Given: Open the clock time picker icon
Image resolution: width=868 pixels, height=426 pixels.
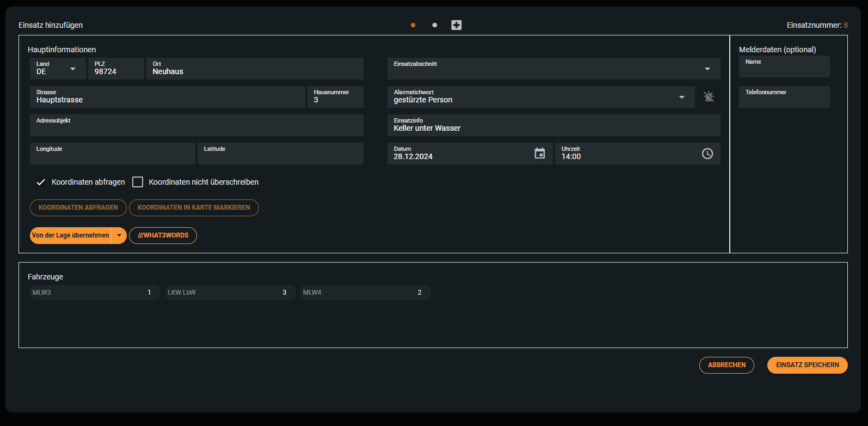Looking at the screenshot, I should 707,154.
